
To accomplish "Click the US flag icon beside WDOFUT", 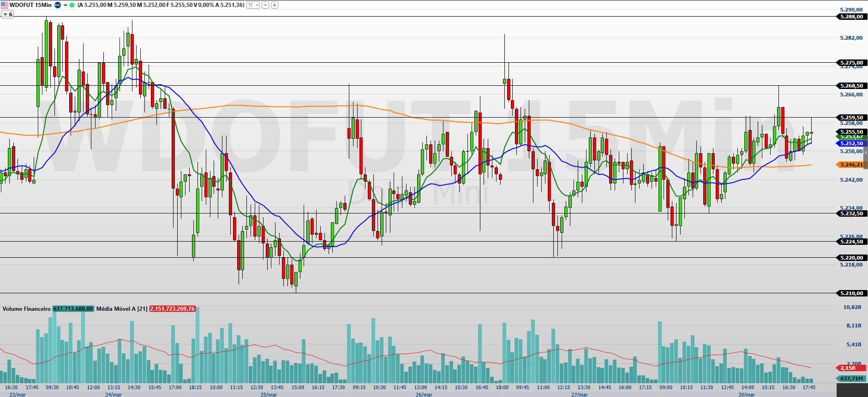I will pyautogui.click(x=5, y=5).
